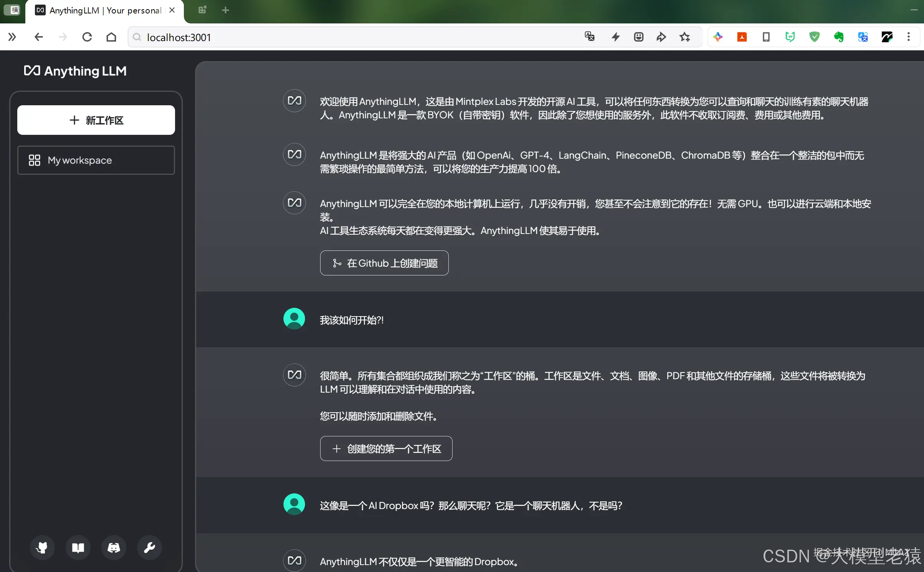The image size is (924, 572).
Task: Select the My workspace item
Action: click(x=96, y=160)
